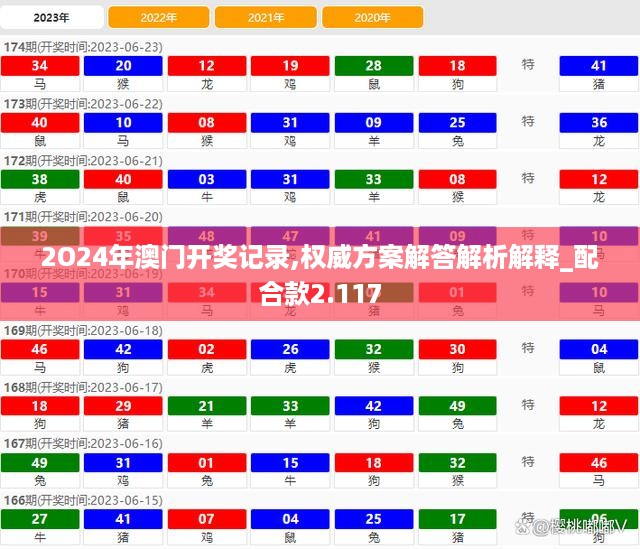Click the 167期 draw date header

pyautogui.click(x=84, y=443)
